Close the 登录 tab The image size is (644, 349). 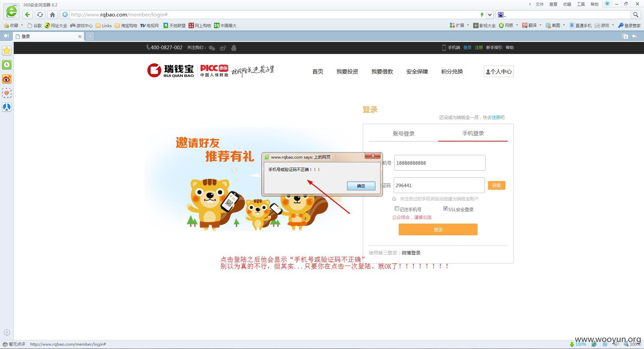[80, 37]
